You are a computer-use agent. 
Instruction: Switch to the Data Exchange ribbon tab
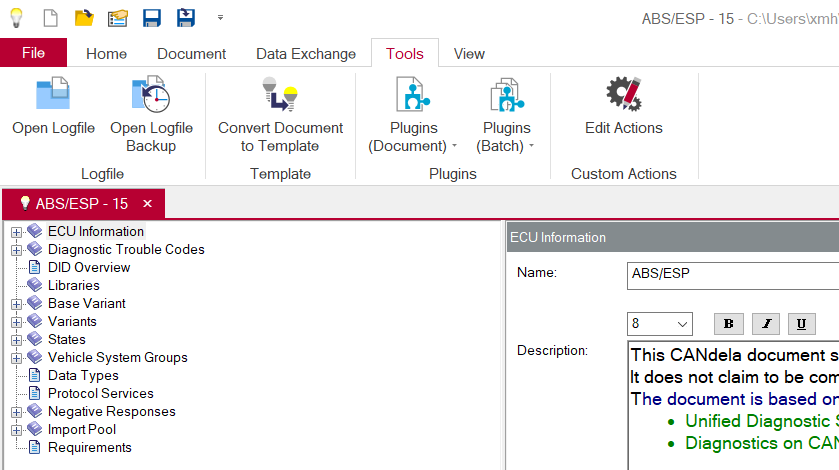pos(306,54)
